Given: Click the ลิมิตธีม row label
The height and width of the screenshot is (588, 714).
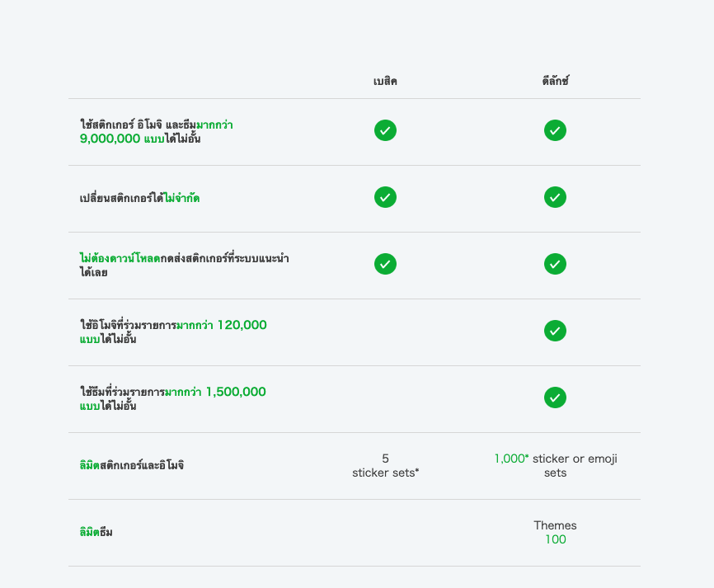Looking at the screenshot, I should click(96, 533).
